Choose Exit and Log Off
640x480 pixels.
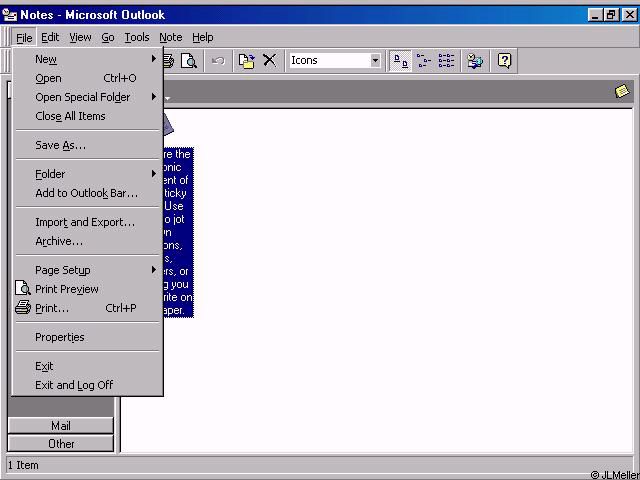[x=87, y=385]
